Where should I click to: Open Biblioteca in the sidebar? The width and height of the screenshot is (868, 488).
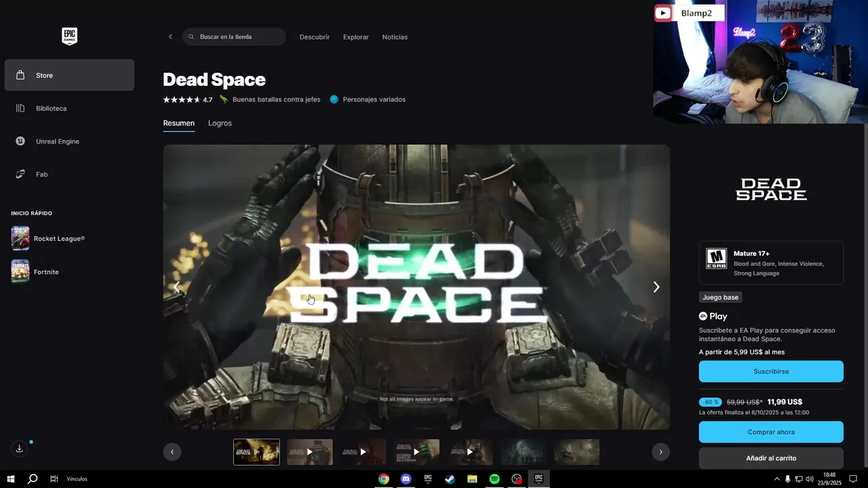click(x=69, y=108)
